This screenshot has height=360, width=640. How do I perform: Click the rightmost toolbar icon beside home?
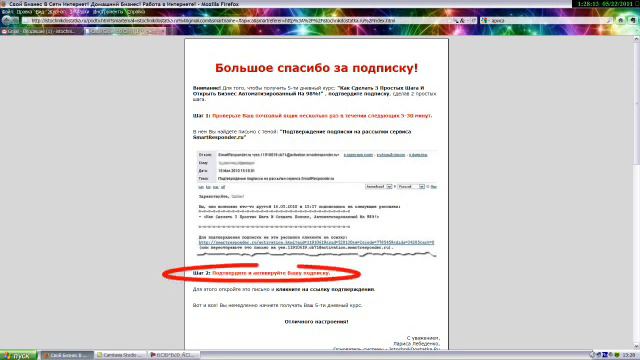tap(632, 20)
